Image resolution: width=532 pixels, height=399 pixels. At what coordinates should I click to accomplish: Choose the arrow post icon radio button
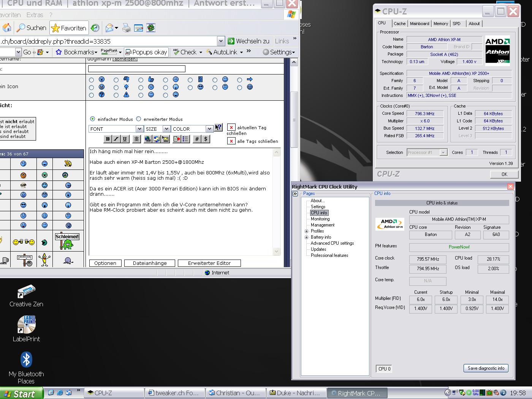[239, 80]
